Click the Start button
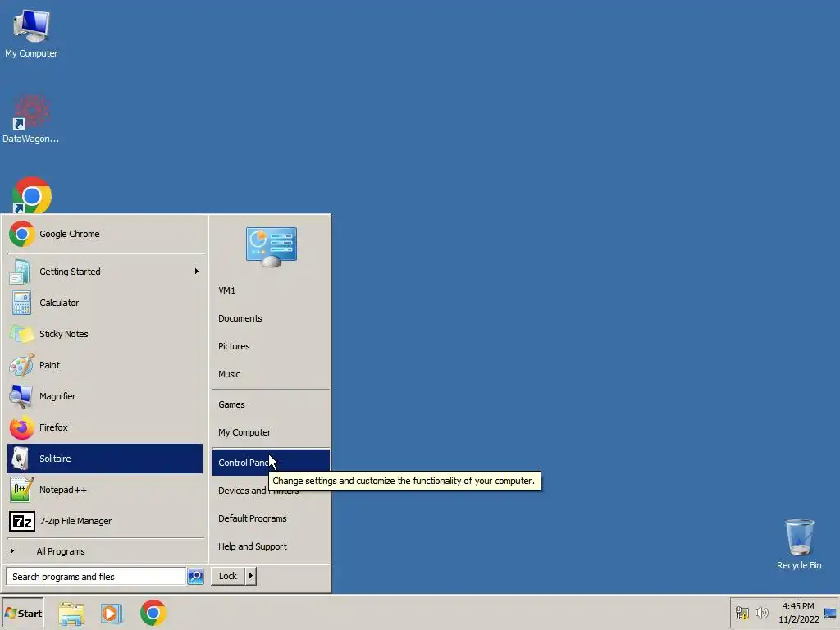840x630 pixels. [23, 614]
